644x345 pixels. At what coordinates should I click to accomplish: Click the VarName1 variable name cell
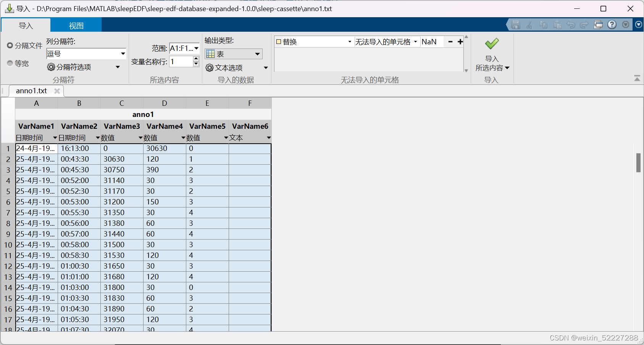pyautogui.click(x=36, y=126)
